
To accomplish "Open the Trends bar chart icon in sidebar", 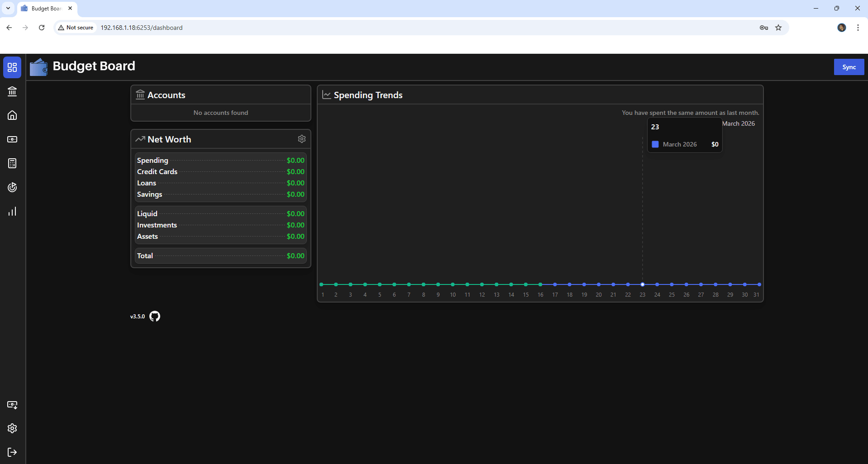I will (x=12, y=211).
